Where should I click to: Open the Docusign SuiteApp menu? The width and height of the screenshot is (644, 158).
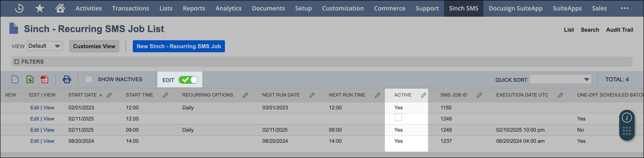coord(515,8)
